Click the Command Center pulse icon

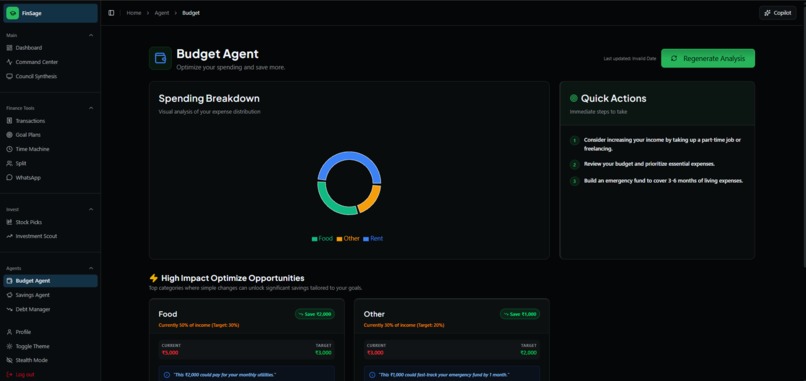coord(9,62)
